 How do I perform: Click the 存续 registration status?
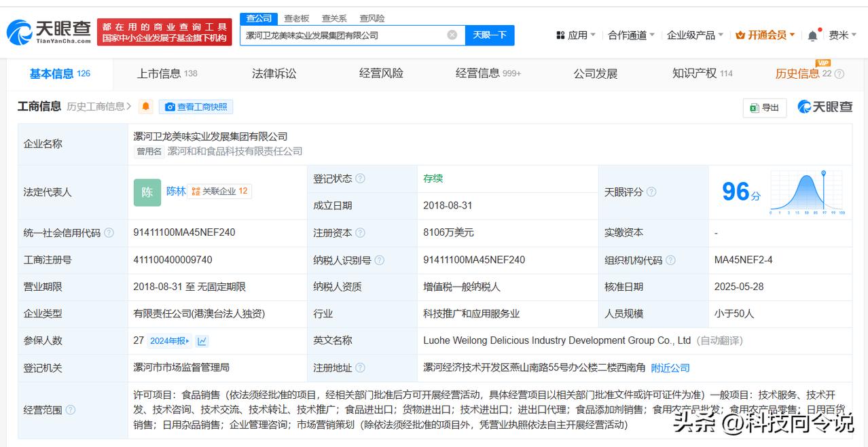(433, 178)
